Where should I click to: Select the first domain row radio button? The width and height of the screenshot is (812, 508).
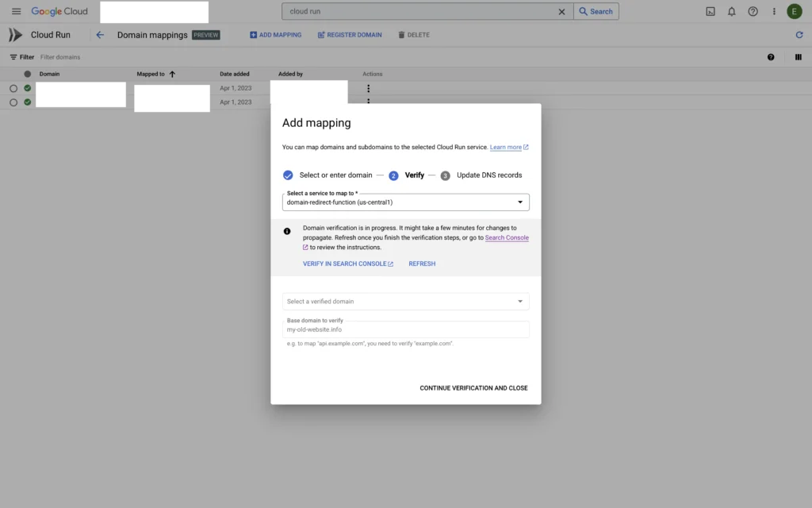(x=13, y=89)
